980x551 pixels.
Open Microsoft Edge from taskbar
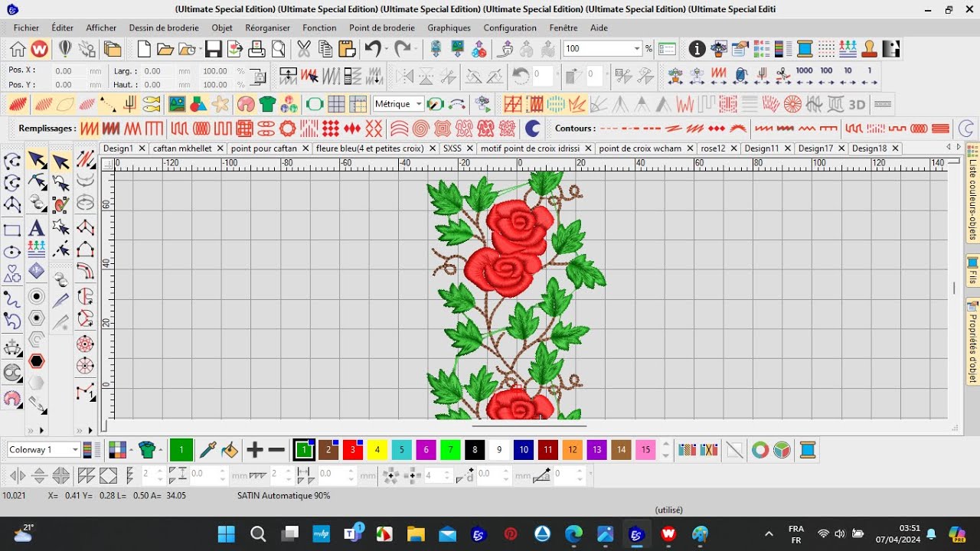pos(573,533)
